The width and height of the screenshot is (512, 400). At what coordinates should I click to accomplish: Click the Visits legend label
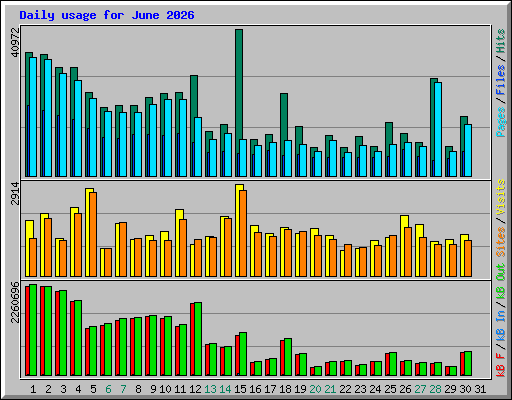point(500,197)
